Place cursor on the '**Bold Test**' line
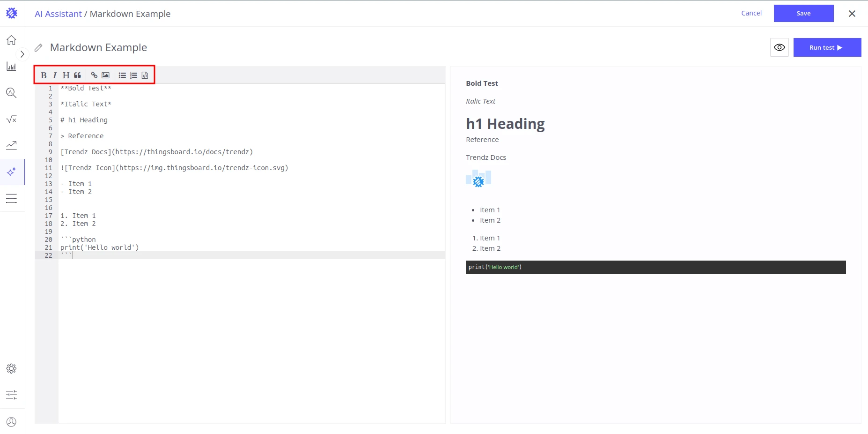The width and height of the screenshot is (868, 434). [86, 88]
